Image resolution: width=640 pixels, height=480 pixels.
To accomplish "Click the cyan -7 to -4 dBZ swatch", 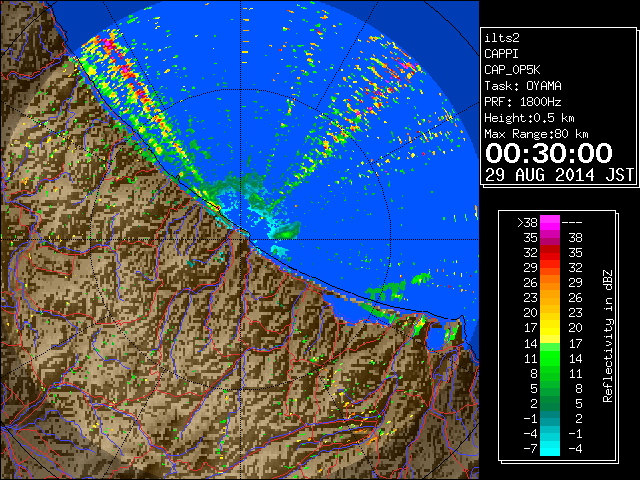I will pyautogui.click(x=550, y=448).
